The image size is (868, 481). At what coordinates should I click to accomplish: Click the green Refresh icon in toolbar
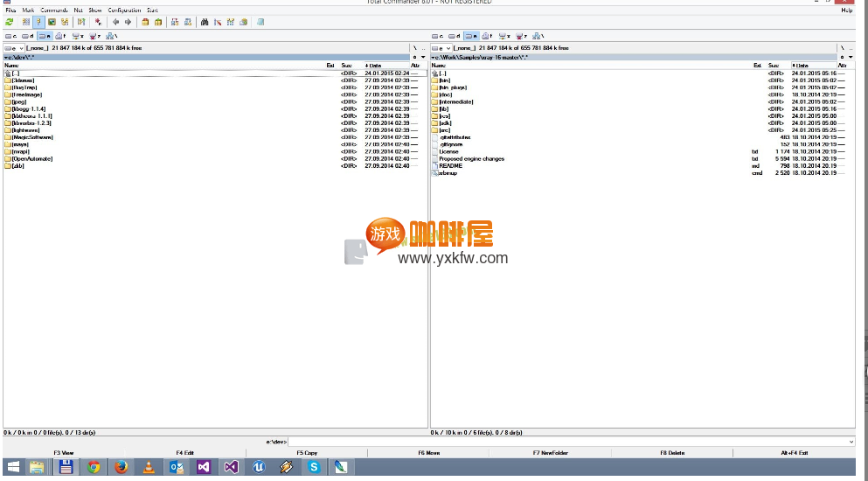(x=10, y=22)
